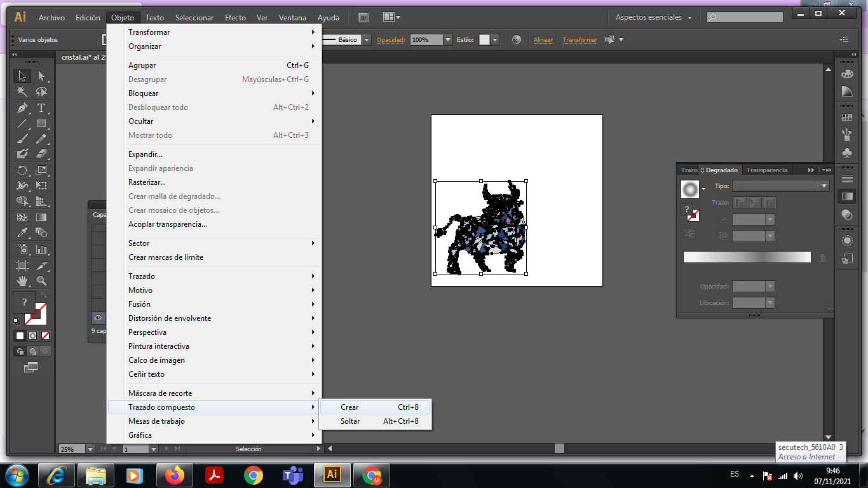Select the Mesh tool
Screen dimensions: 868x488
(22, 217)
